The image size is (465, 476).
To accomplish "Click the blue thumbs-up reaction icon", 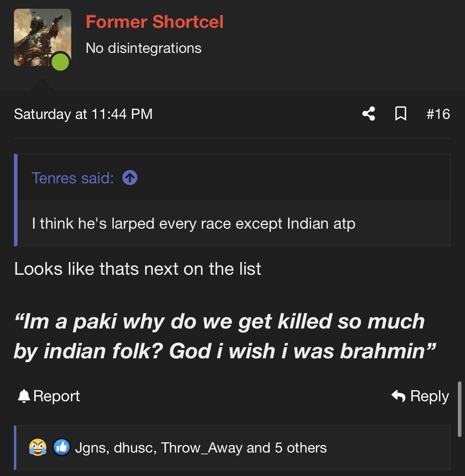I will tap(61, 447).
